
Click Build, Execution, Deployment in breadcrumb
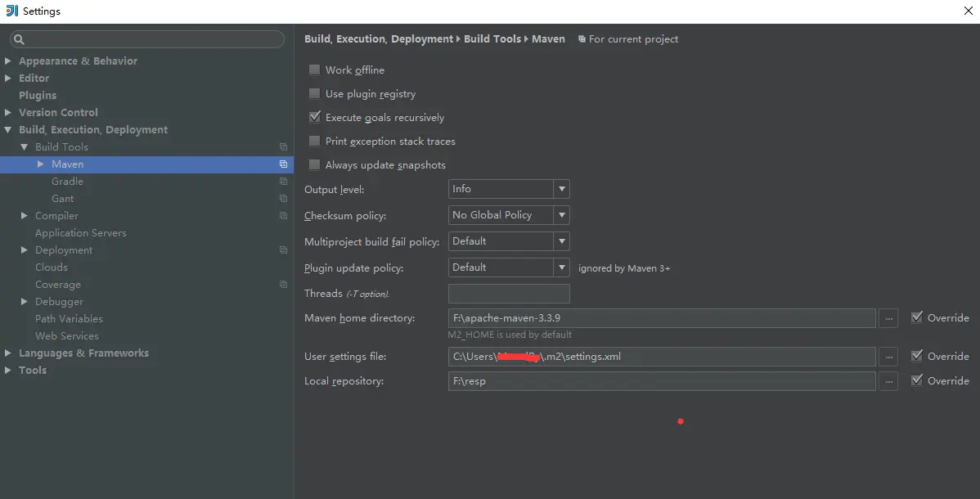pos(379,38)
